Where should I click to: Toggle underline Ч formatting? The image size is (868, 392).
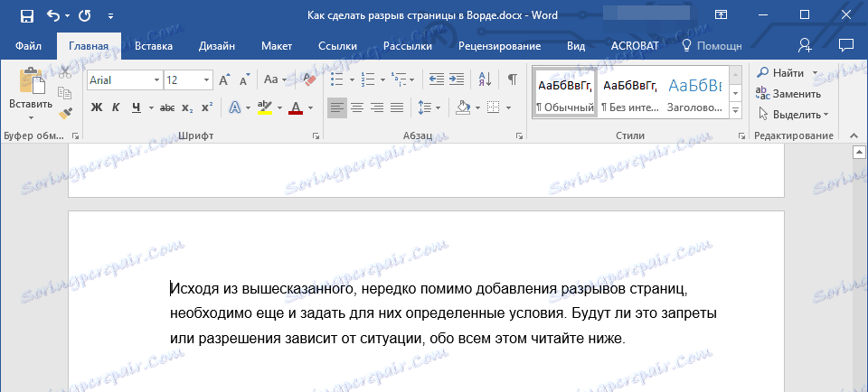click(x=137, y=107)
